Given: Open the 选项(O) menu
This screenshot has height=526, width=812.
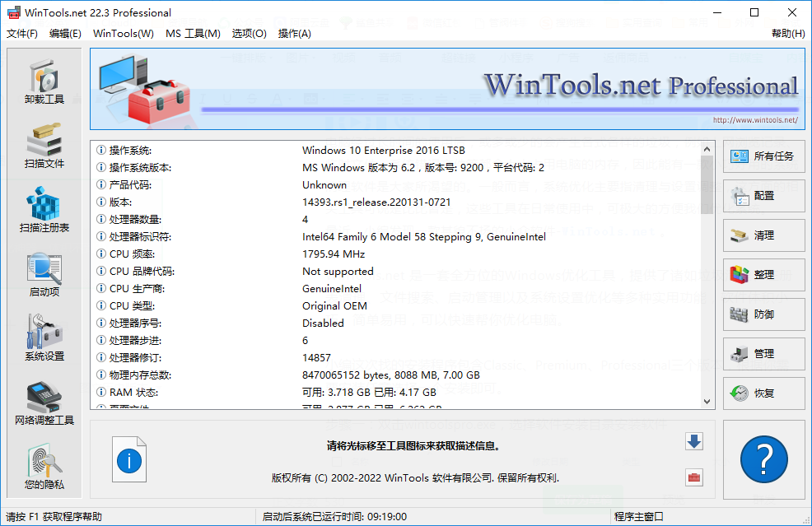Looking at the screenshot, I should (x=249, y=34).
